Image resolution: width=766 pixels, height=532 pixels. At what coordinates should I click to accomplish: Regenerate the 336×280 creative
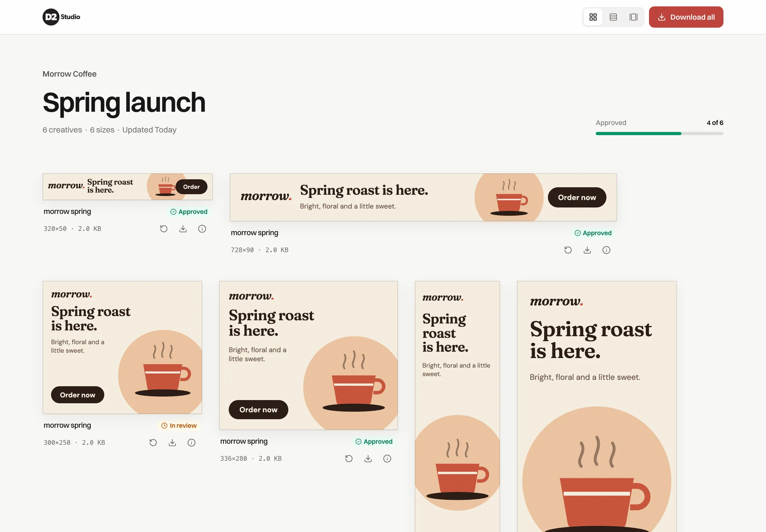349,459
